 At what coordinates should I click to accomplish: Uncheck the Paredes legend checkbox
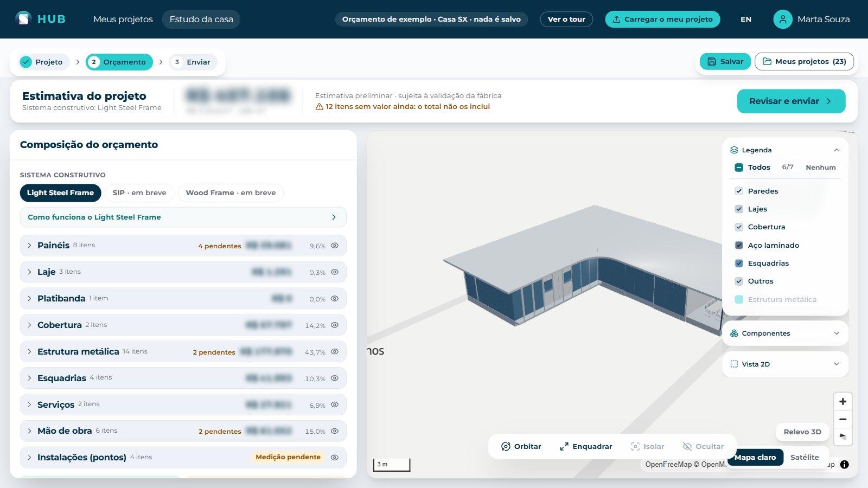(738, 191)
